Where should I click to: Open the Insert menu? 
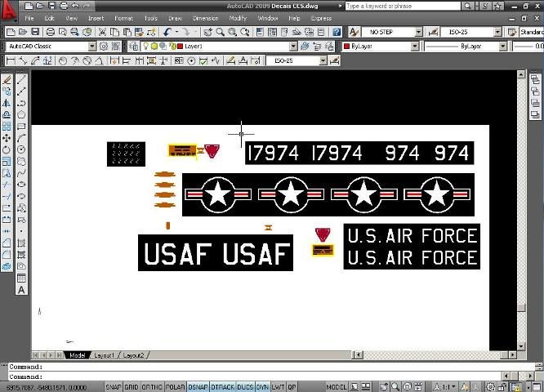pyautogui.click(x=96, y=19)
